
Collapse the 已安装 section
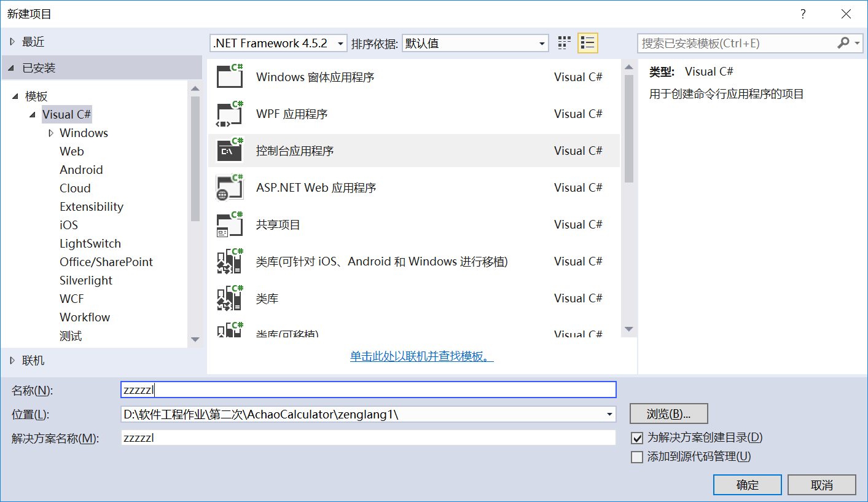(12, 68)
